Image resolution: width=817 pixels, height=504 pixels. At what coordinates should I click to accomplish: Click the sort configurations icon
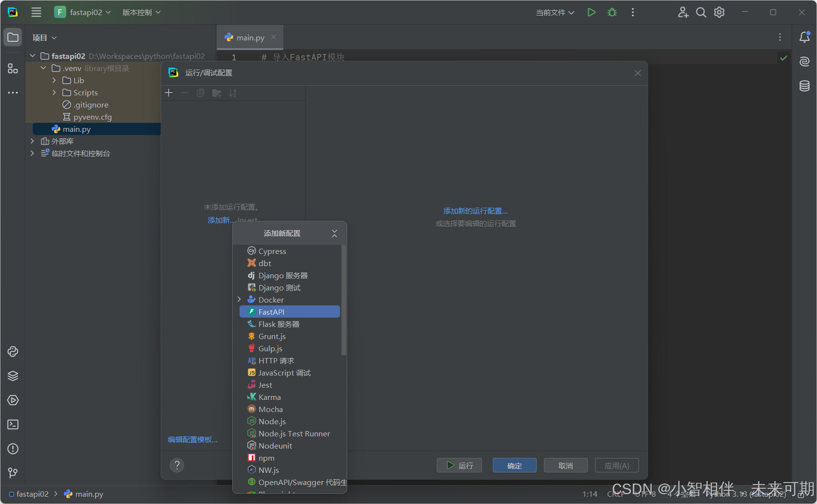coord(233,93)
